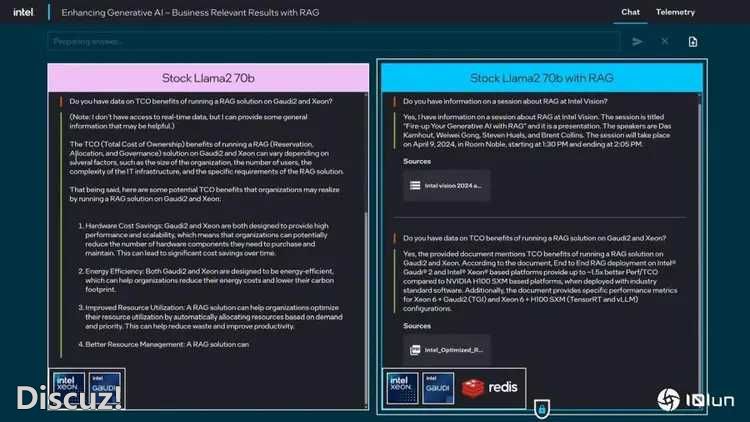
Task: Click first 'Sources' label in RAG panel
Action: coord(417,161)
